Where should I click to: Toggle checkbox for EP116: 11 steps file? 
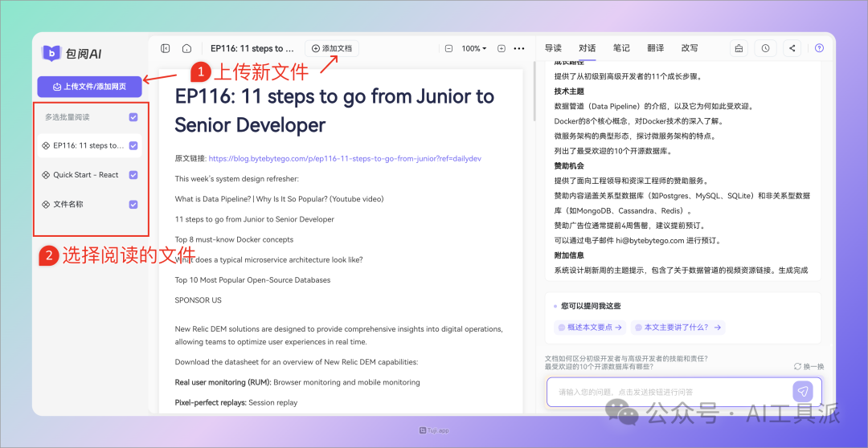tap(133, 146)
